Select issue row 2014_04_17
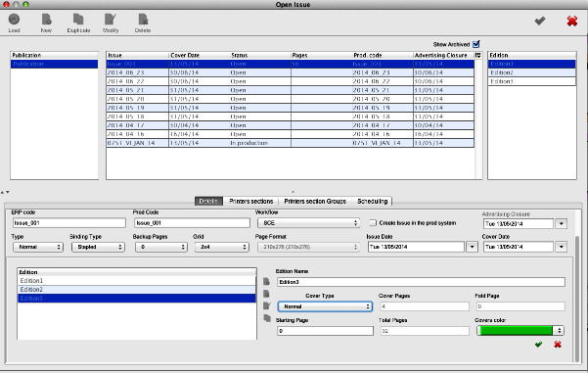 (291, 125)
